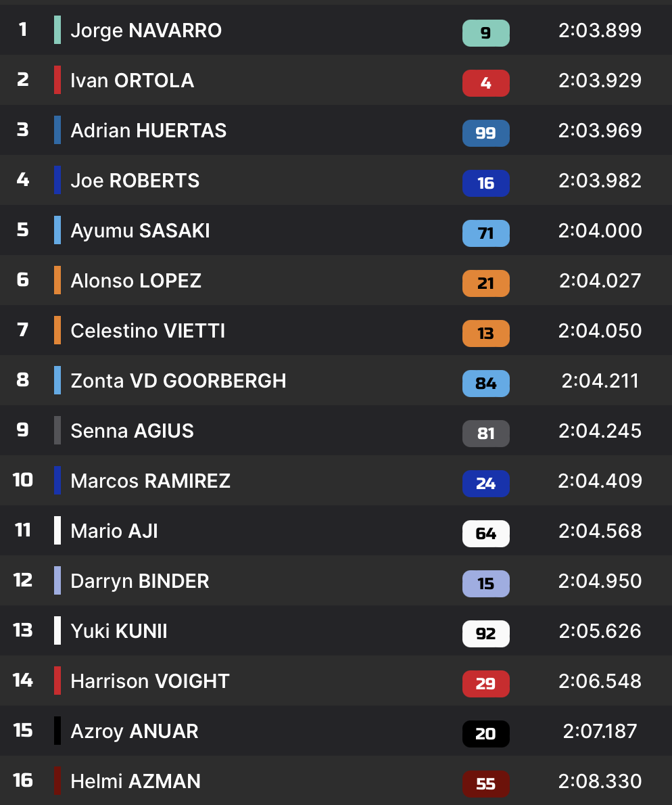Click position 13 for Yuki KUNII
The image size is (672, 805).
tap(23, 630)
